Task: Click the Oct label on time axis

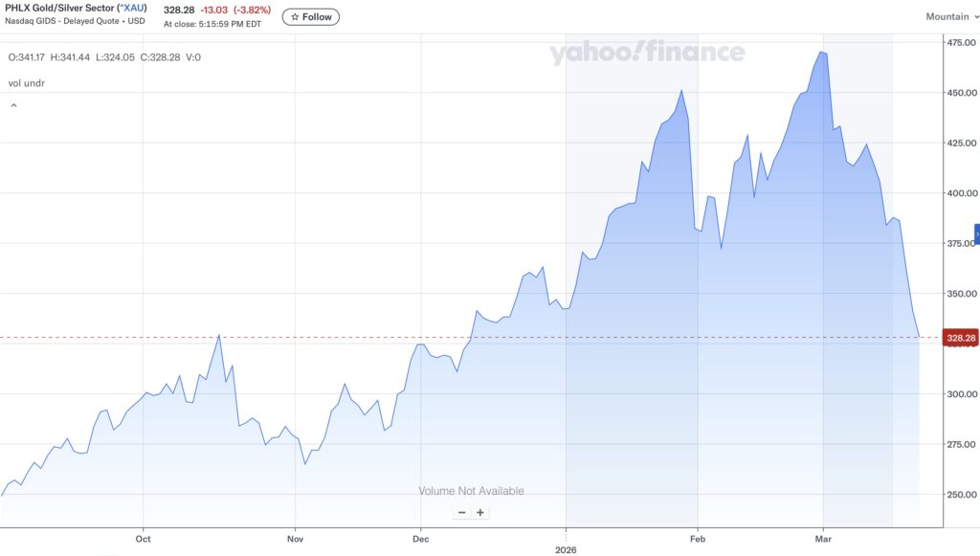Action: (x=144, y=540)
